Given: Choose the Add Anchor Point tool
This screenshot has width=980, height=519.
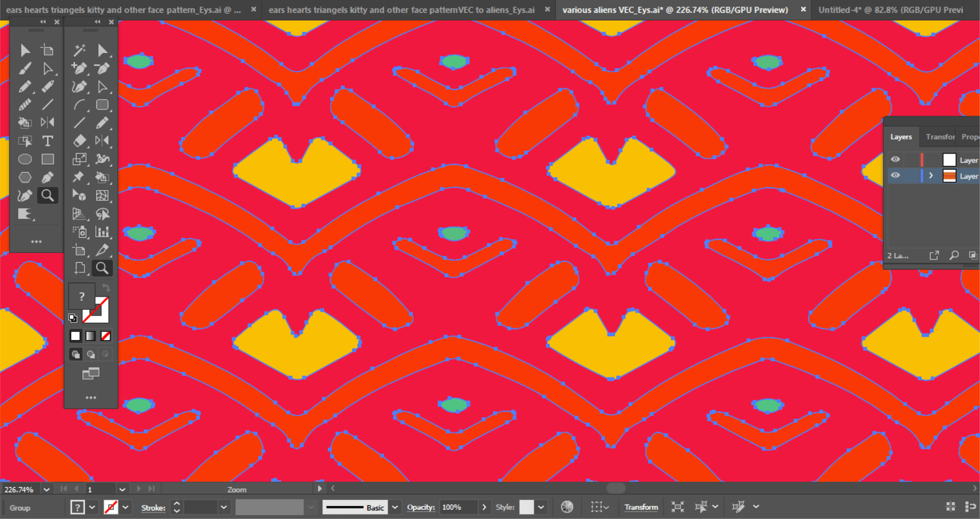Looking at the screenshot, I should tap(80, 69).
